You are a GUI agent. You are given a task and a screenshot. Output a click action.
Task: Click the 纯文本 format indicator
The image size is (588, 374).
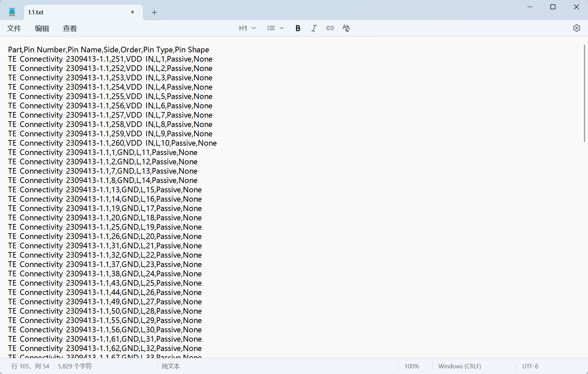pos(171,366)
